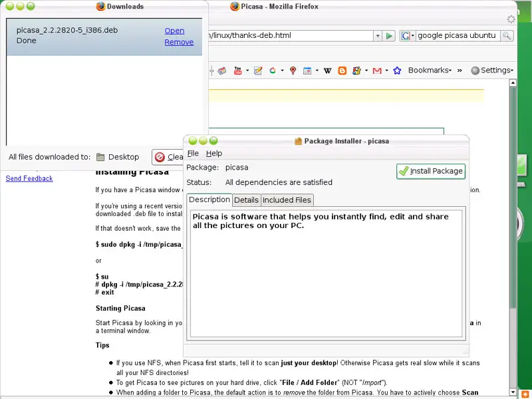Open the Picasa Web Albums pinwheel icon

pos(273,70)
